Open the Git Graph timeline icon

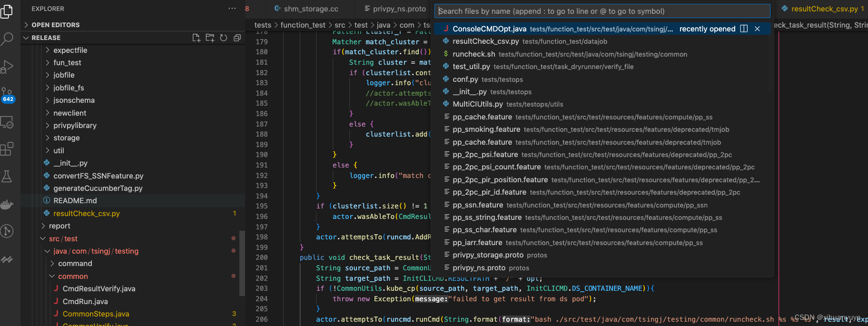[7, 231]
